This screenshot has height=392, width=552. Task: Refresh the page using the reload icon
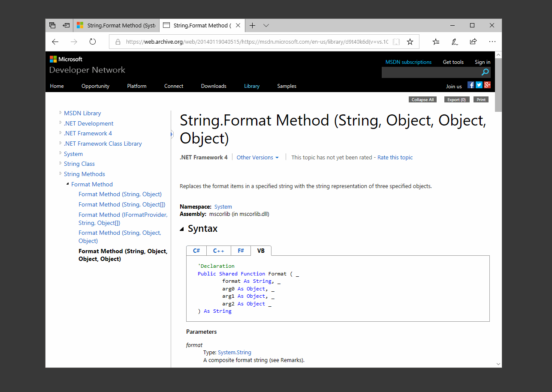(x=93, y=42)
